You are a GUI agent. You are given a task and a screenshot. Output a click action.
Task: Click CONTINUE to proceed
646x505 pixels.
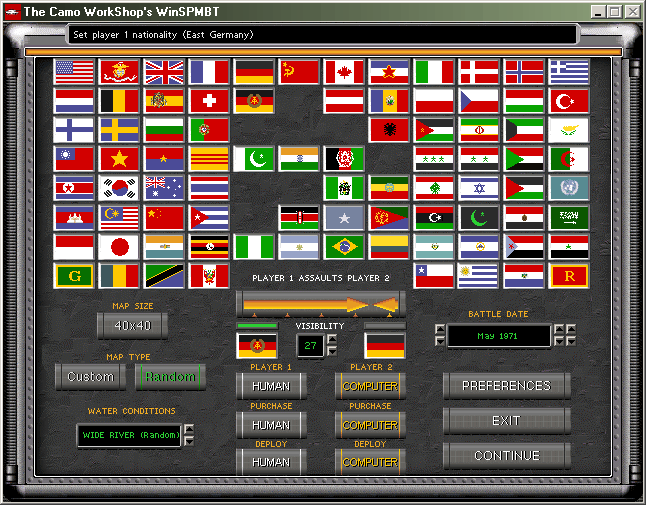506,456
